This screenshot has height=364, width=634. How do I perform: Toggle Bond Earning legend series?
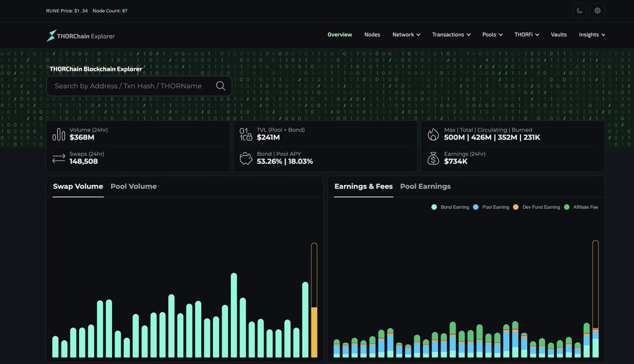click(450, 207)
